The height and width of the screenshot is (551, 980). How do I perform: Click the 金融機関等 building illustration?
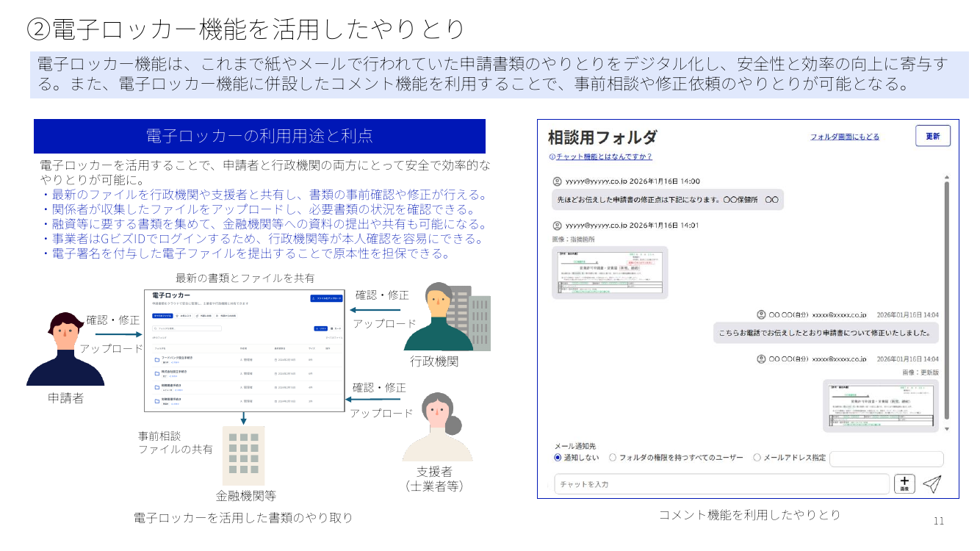(x=243, y=455)
